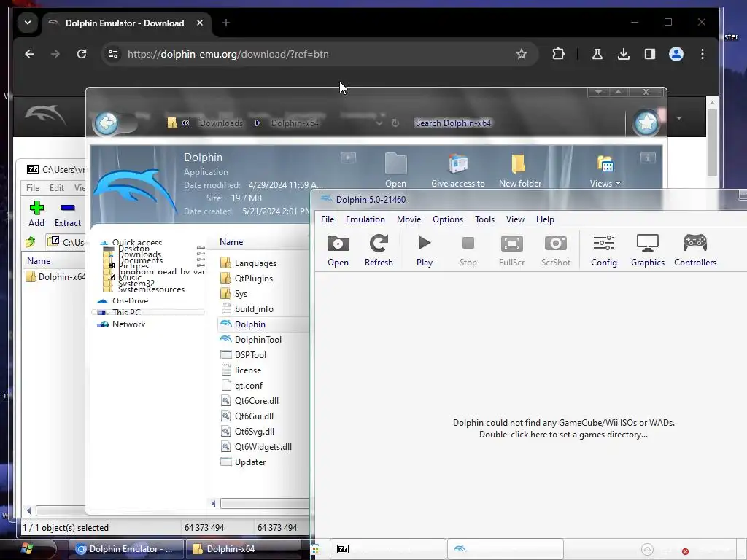This screenshot has height=560, width=747.
Task: Open the Chrome three-dot menu
Action: tap(703, 54)
